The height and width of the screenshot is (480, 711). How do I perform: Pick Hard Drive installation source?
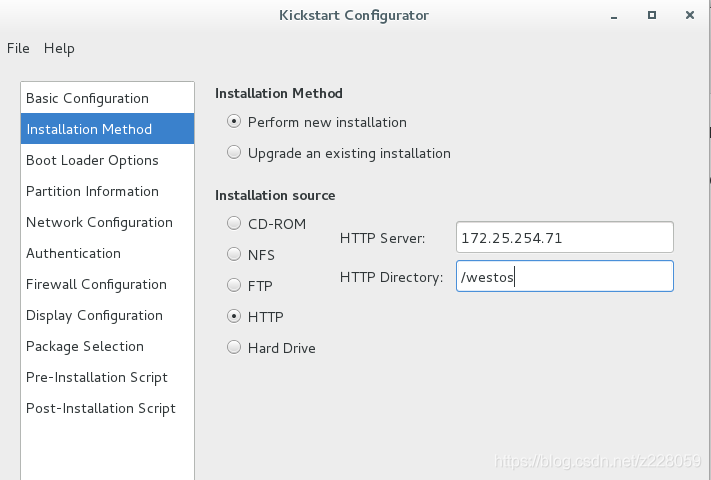234,348
